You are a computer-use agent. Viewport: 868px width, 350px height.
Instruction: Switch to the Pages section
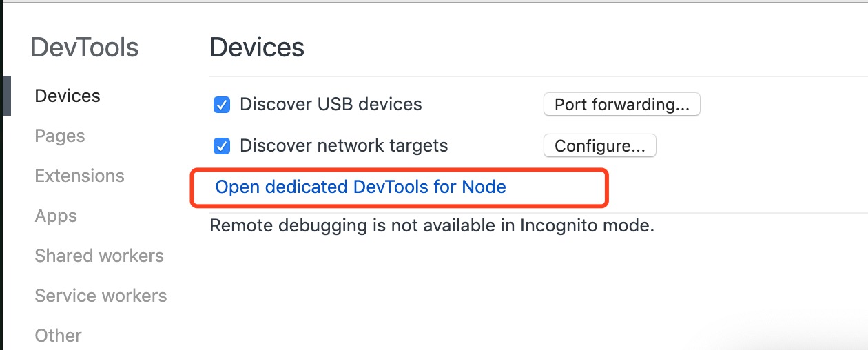pos(60,136)
